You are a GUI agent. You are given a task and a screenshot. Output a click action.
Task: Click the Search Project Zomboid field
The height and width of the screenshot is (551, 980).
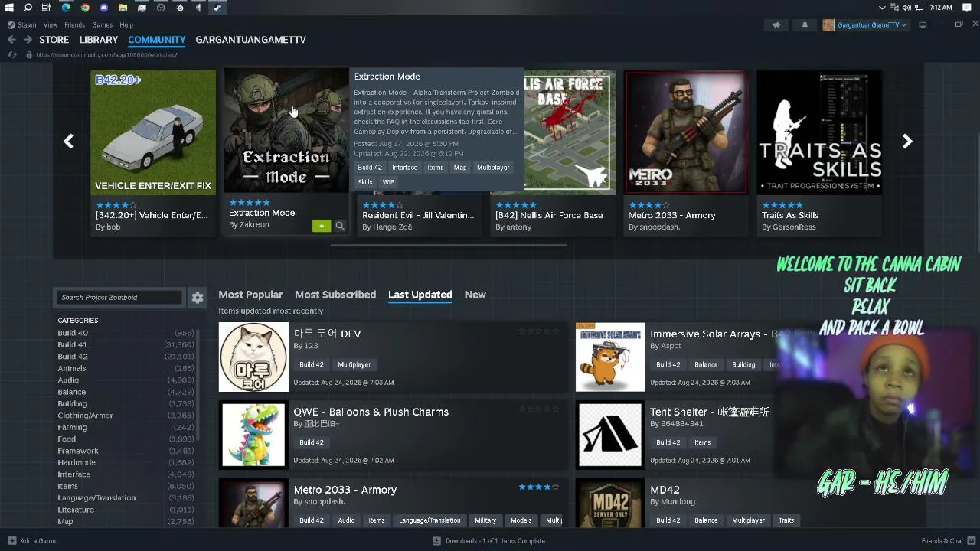(119, 298)
